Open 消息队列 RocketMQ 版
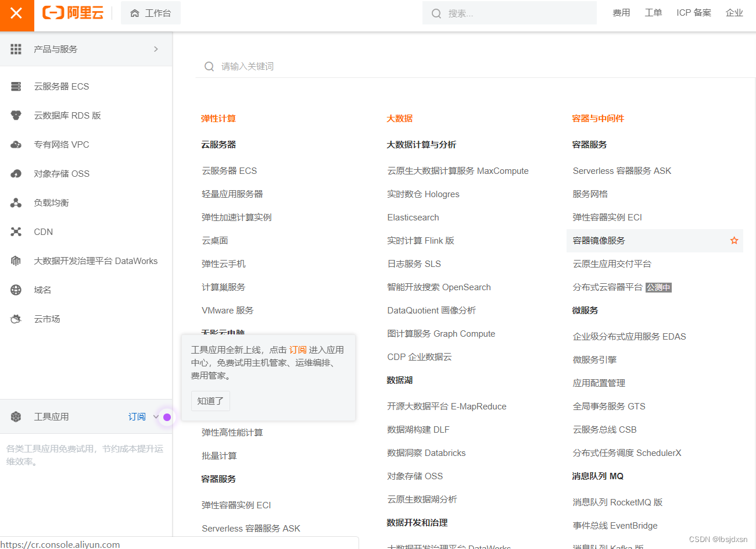Image resolution: width=756 pixels, height=549 pixels. point(618,502)
